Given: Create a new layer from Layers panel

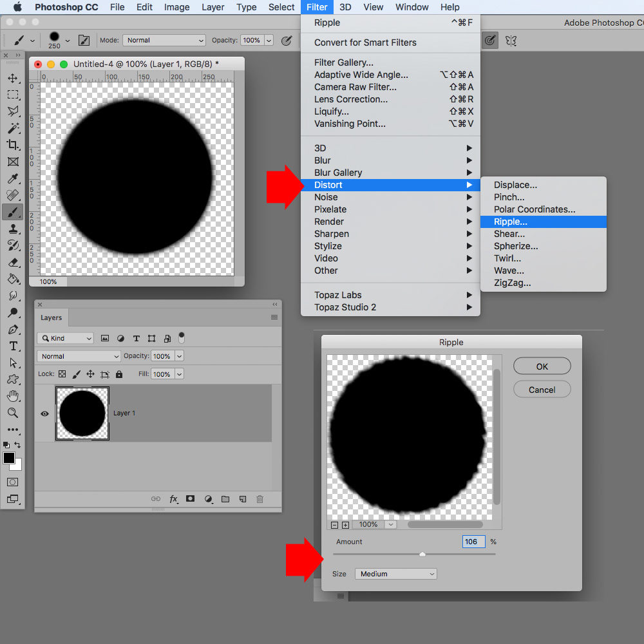Looking at the screenshot, I should (x=243, y=499).
